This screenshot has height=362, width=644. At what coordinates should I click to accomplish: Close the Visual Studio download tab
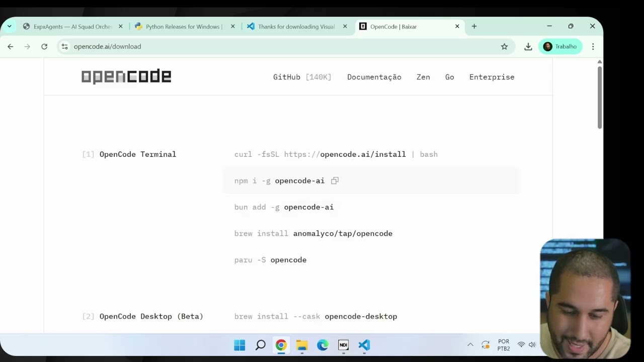[345, 26]
